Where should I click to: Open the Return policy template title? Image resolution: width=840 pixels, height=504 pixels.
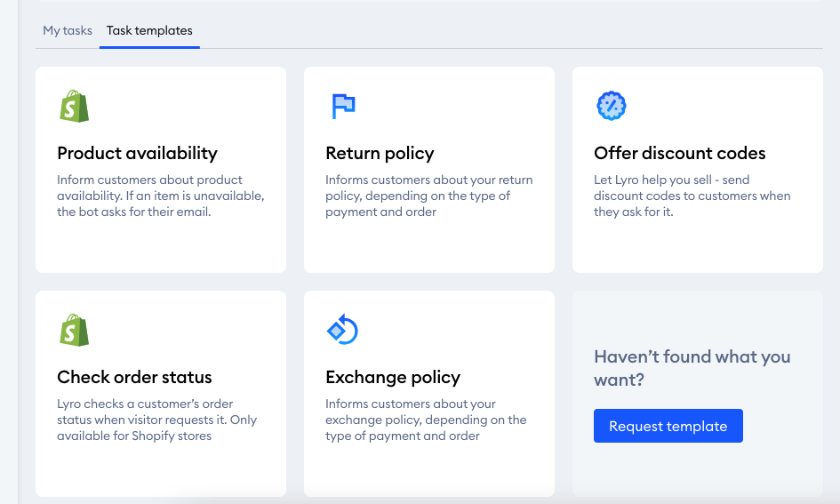[x=380, y=153]
